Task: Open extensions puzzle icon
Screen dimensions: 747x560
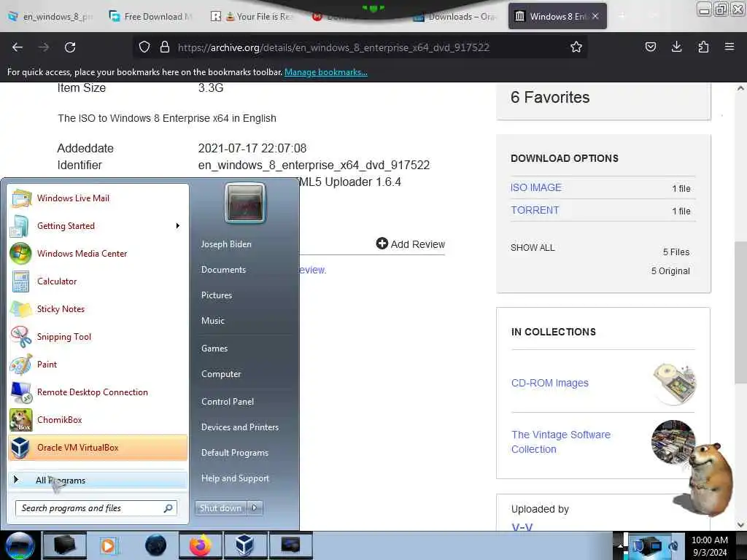Action: pyautogui.click(x=703, y=47)
